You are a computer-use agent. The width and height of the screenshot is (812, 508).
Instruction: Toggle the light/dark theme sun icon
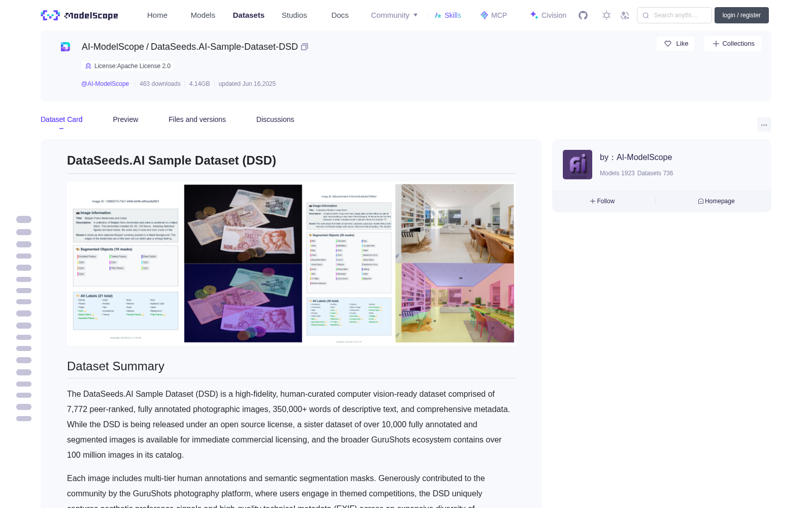606,15
